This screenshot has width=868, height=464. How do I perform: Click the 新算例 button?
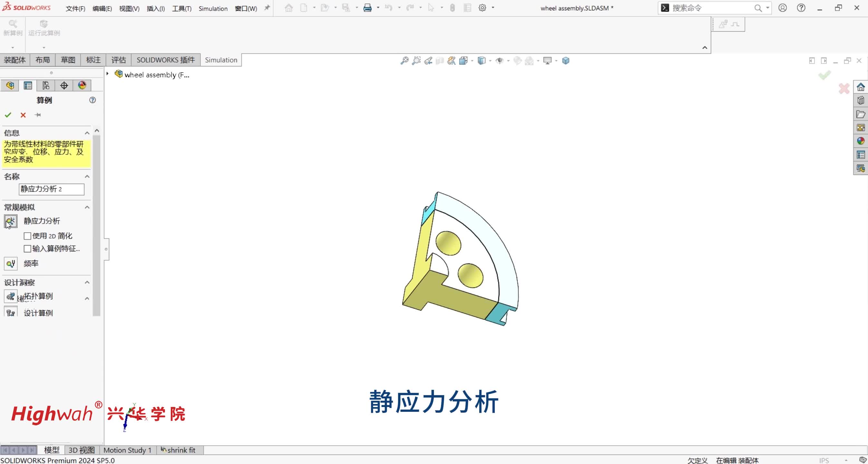click(x=13, y=28)
